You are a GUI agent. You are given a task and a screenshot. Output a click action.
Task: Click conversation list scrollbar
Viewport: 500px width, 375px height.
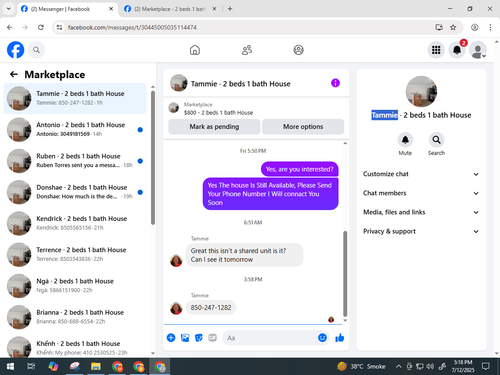[153, 157]
